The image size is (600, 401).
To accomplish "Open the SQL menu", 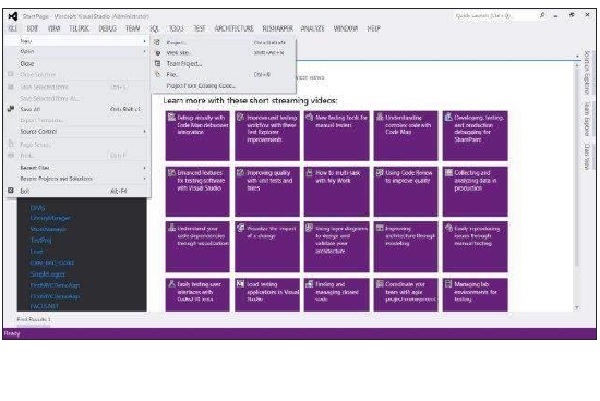I will click(154, 29).
